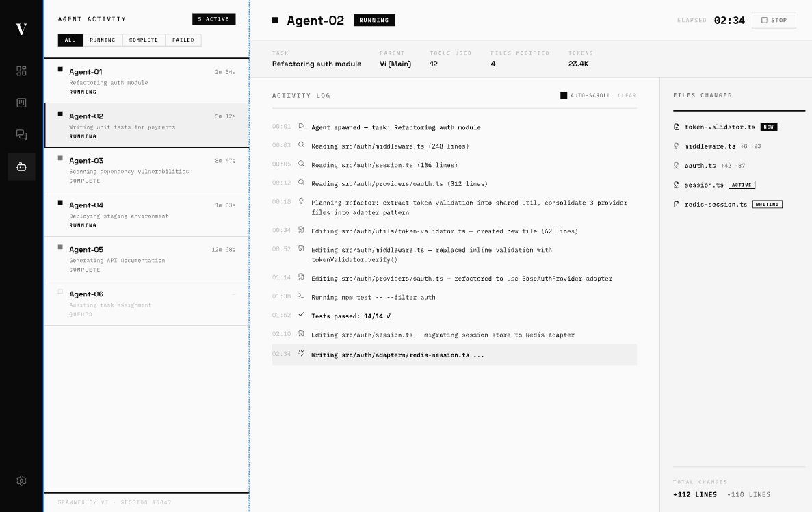Open the dashboard grid icon
The image size is (812, 512).
pyautogui.click(x=21, y=71)
